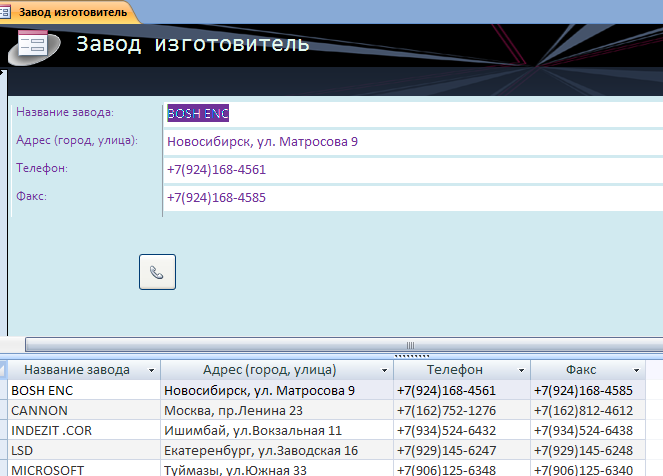Open the 'Телефон' column filter dropdown

pos(521,370)
